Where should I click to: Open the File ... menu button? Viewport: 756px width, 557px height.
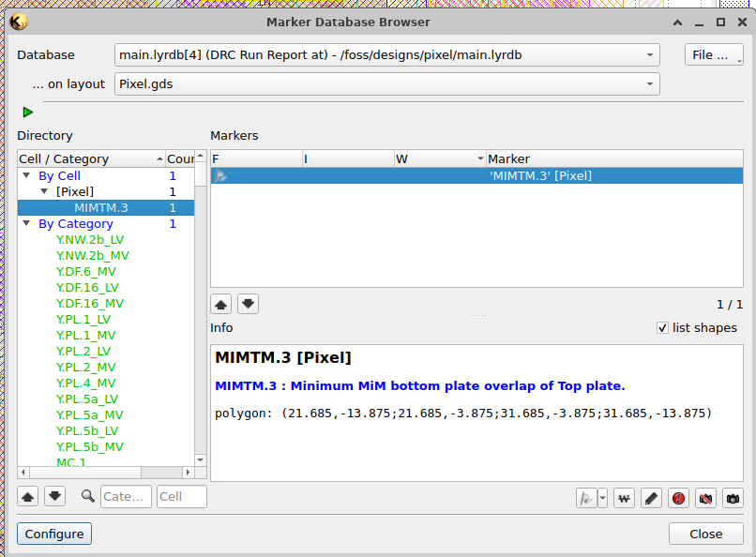(x=714, y=55)
